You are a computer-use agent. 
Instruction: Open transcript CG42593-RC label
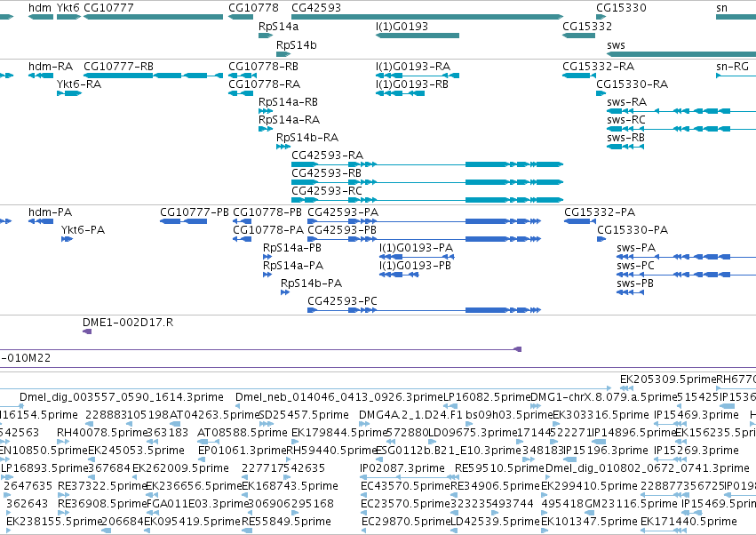coord(327,190)
